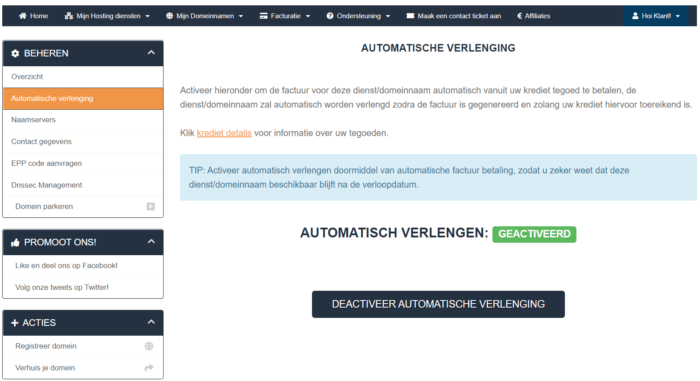Click the euro icon beside Affiliates

click(x=519, y=16)
